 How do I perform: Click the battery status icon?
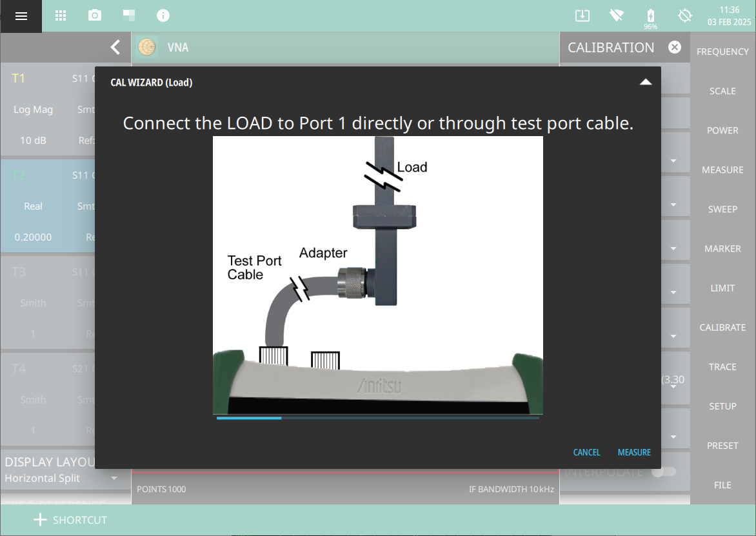650,15
